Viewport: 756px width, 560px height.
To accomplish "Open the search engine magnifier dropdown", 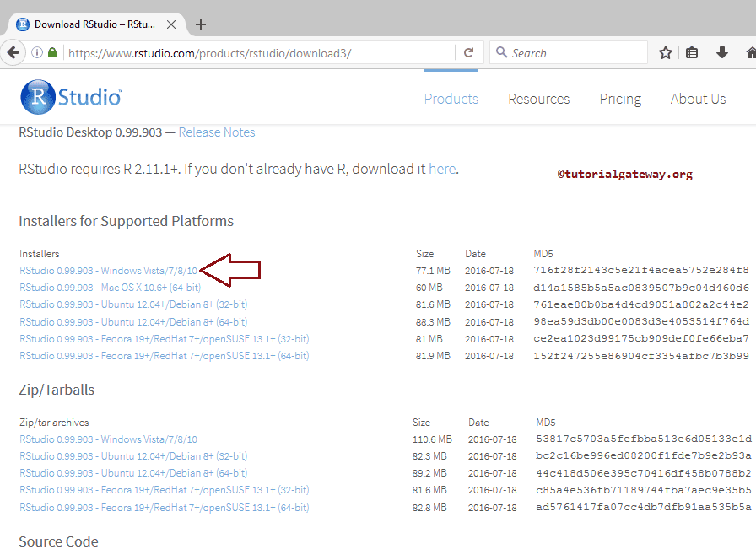I will tap(500, 51).
